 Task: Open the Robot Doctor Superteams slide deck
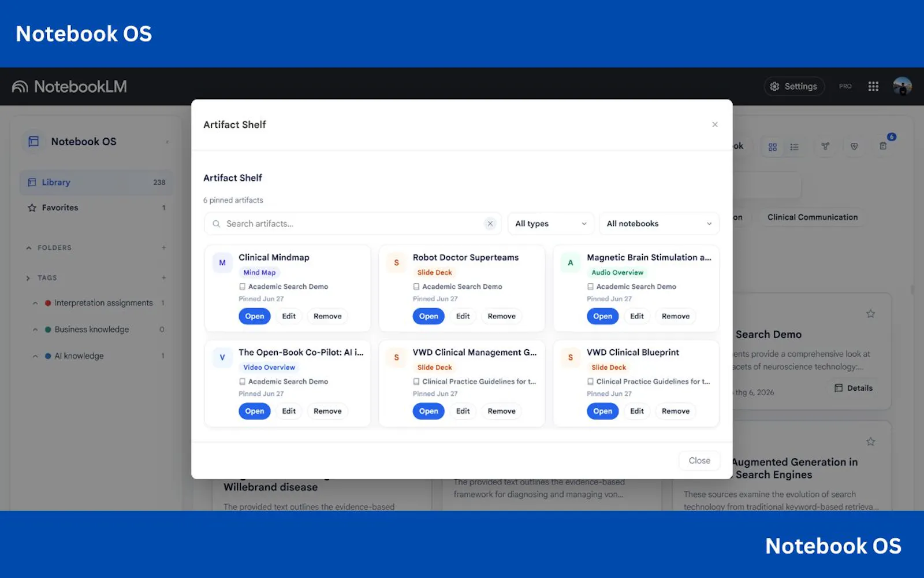pyautogui.click(x=429, y=316)
